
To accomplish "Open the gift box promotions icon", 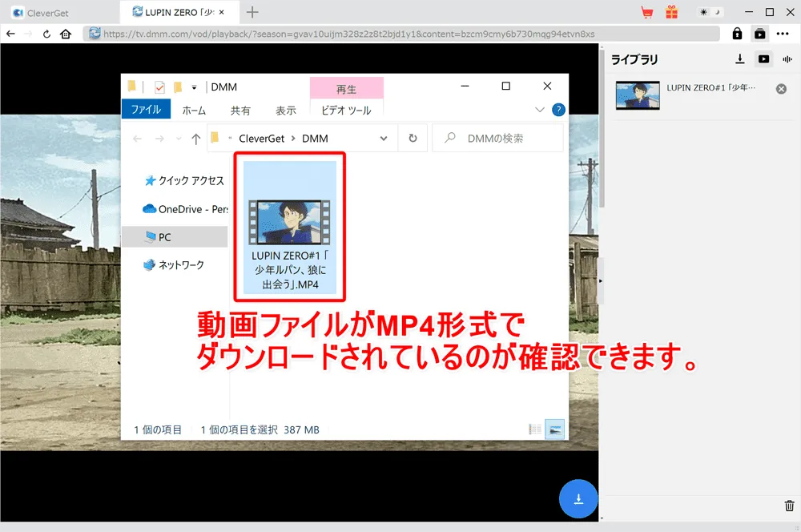I will point(671,12).
